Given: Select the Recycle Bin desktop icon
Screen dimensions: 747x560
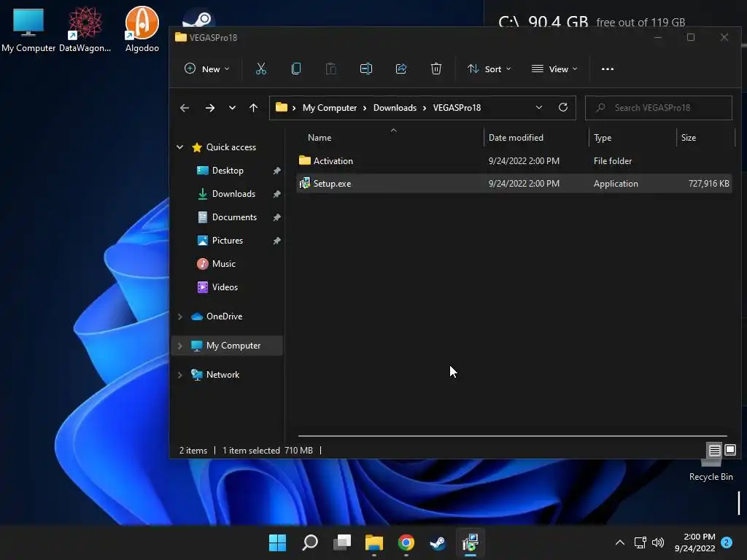Looking at the screenshot, I should (x=711, y=470).
